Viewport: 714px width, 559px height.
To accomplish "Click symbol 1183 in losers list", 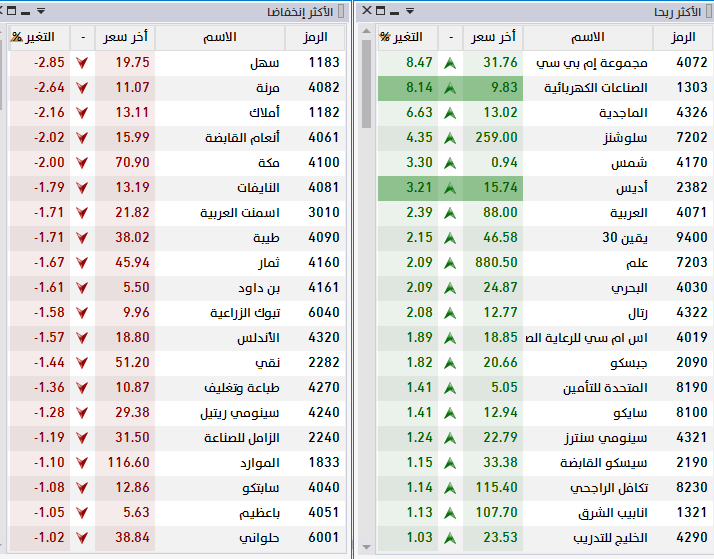I will point(324,62).
